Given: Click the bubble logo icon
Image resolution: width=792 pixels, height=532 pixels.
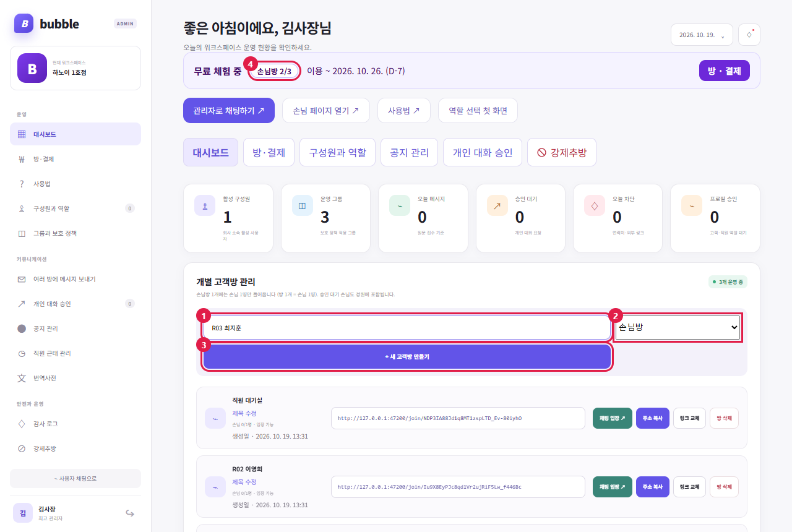Looking at the screenshot, I should [24, 24].
